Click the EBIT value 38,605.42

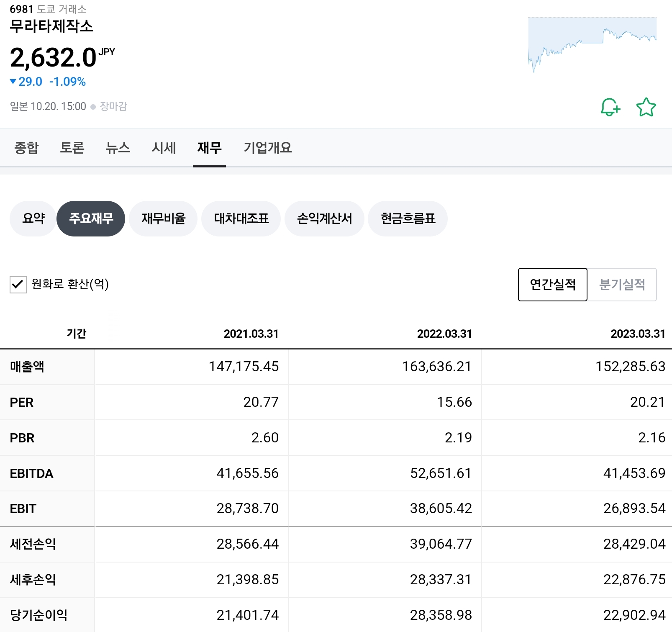(441, 509)
